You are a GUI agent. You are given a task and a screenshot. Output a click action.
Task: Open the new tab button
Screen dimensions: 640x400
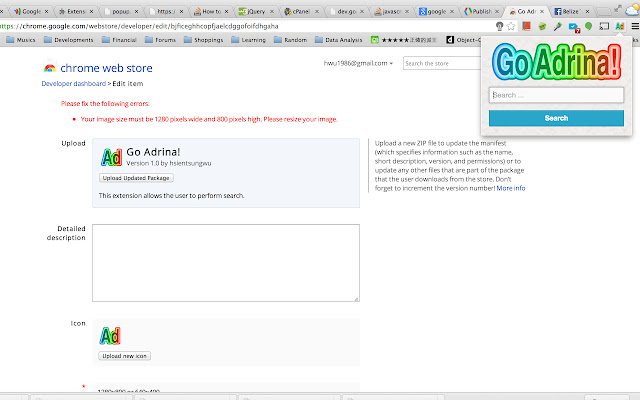[605, 11]
